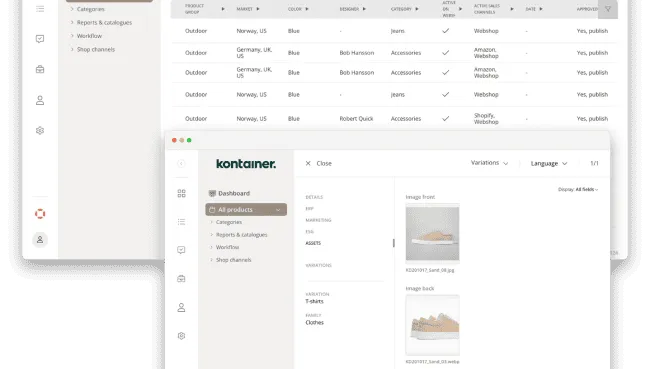Click the list icon in front window sidebar
This screenshot has height=369, width=650.
click(x=181, y=222)
